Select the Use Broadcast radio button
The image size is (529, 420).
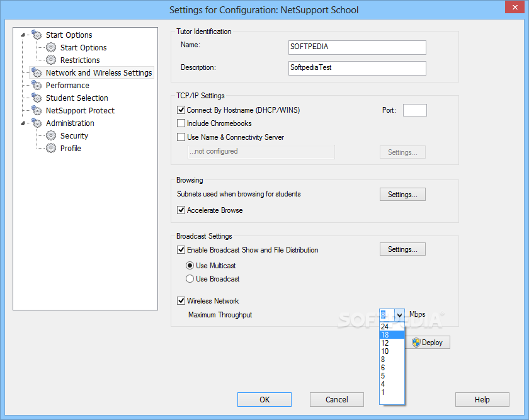point(190,279)
